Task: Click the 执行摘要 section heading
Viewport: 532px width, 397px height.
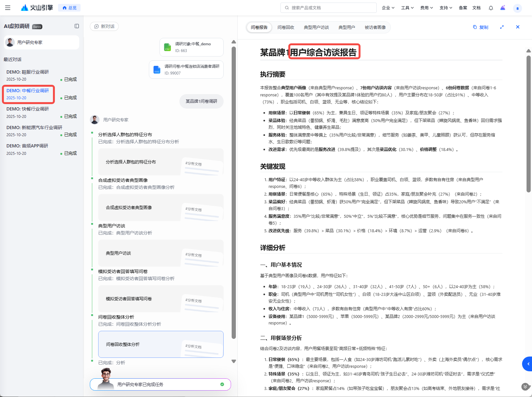Action: [273, 74]
